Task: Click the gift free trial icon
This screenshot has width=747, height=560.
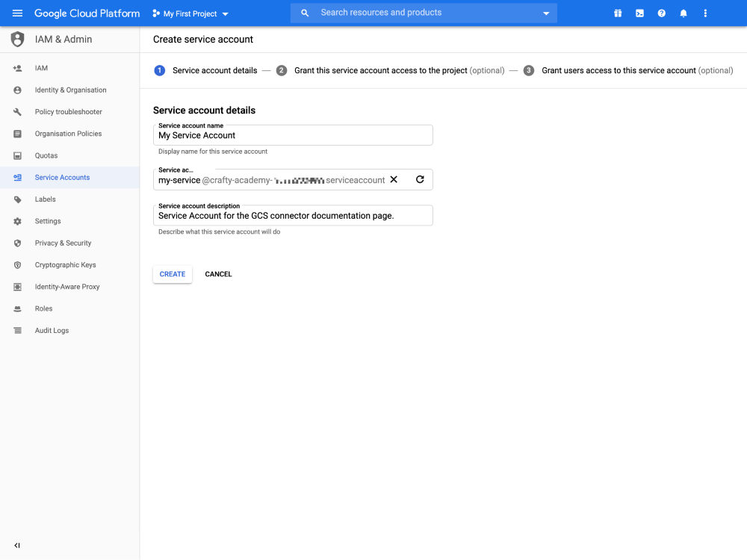Action: click(618, 13)
